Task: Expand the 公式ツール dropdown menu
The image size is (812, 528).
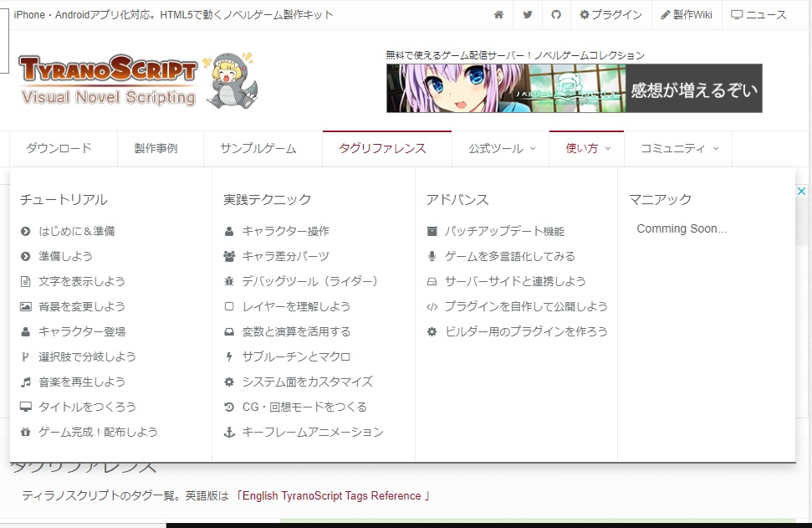Action: 502,148
